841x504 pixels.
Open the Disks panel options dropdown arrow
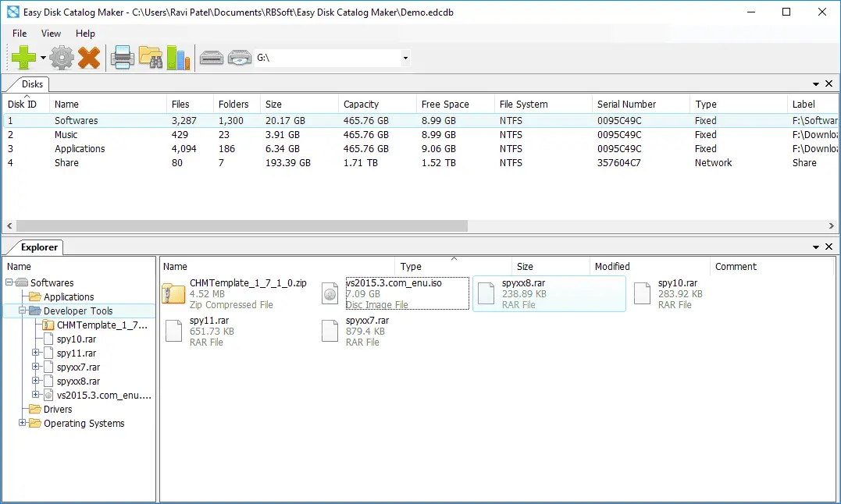point(816,84)
